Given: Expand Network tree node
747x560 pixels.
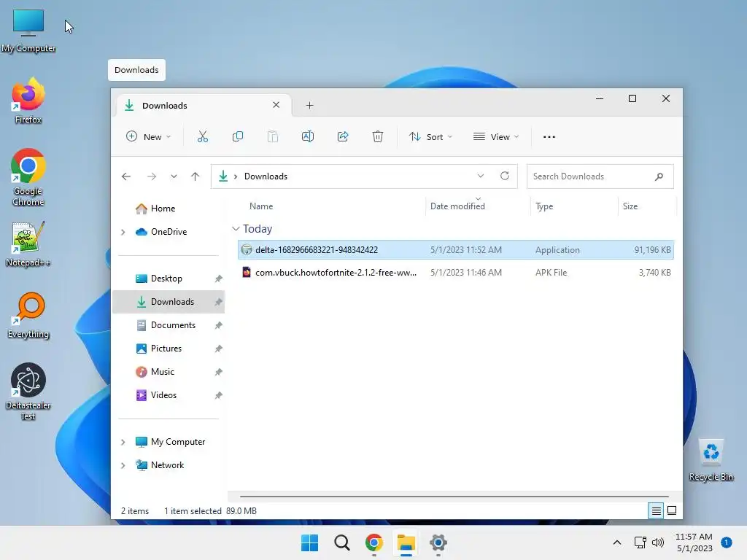Looking at the screenshot, I should tap(123, 465).
